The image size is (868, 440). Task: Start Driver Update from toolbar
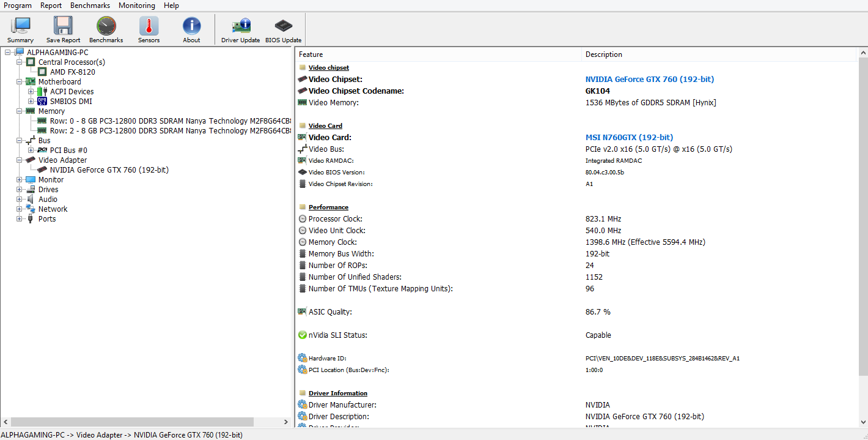[240, 30]
